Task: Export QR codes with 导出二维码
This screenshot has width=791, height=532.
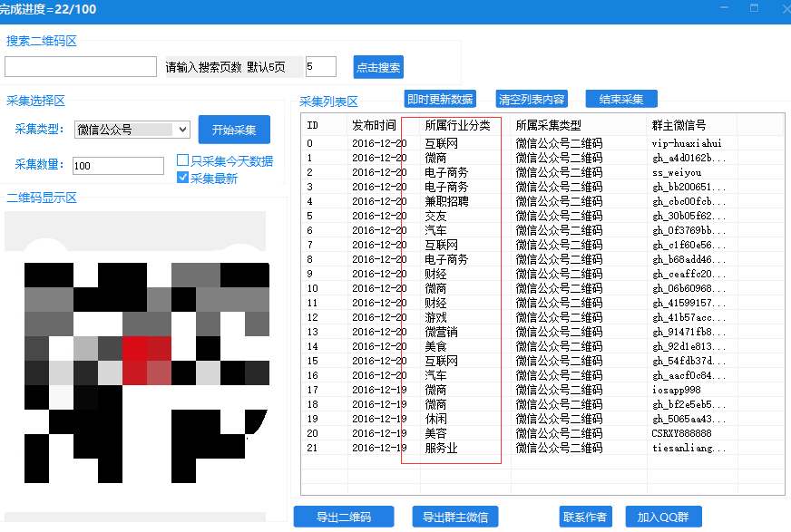Action: pyautogui.click(x=344, y=517)
